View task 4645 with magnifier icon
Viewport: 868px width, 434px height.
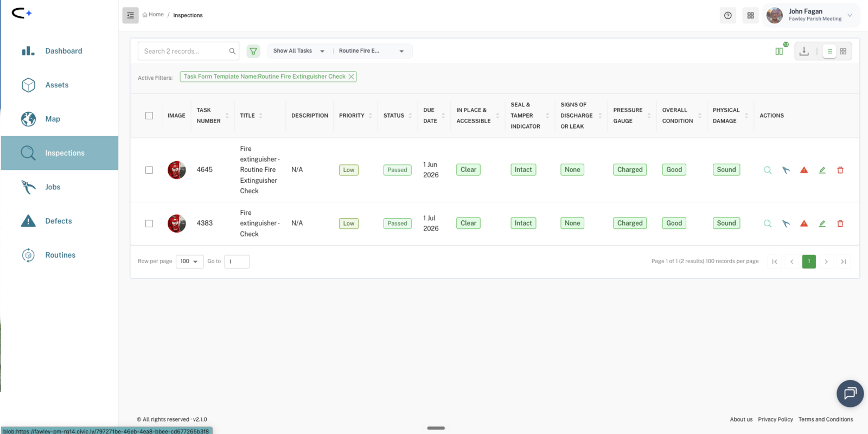point(768,170)
